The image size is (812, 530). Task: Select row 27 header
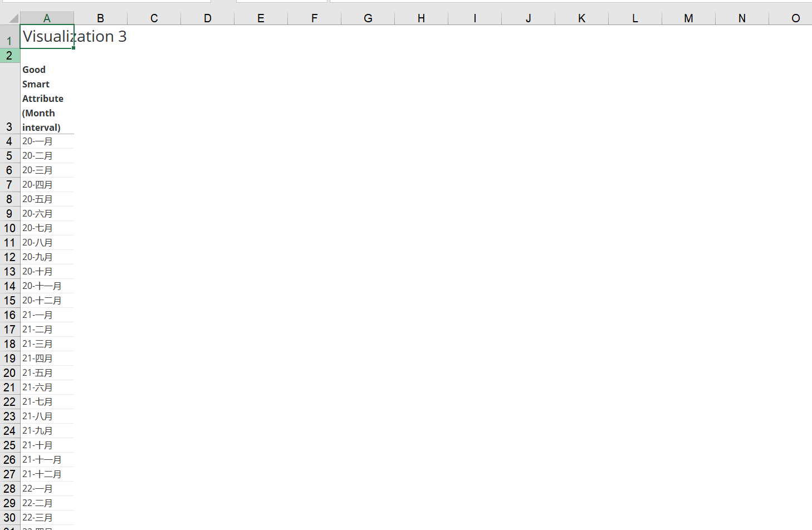tap(9, 474)
